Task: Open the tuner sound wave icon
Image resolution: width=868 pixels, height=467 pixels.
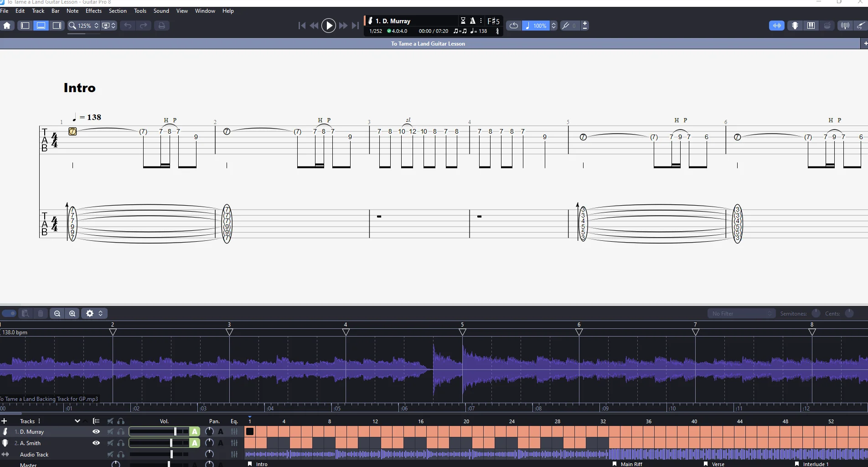Action: (x=845, y=26)
